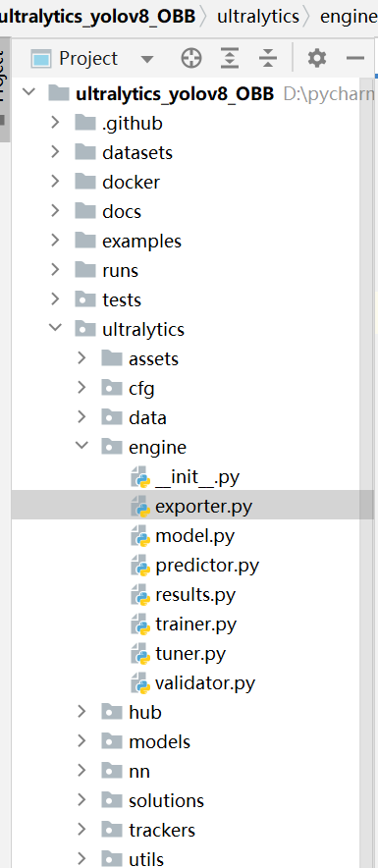Expand the nn package arrow
Image resolution: width=378 pixels, height=868 pixels.
(81, 771)
